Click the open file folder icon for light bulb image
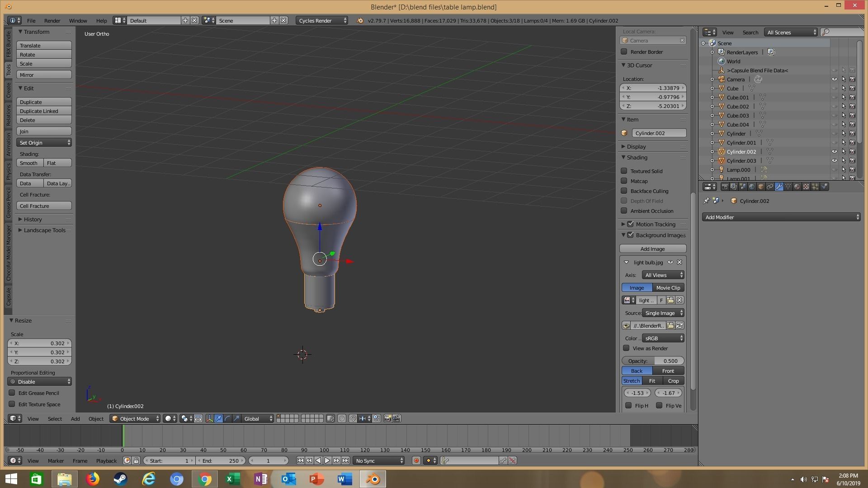Screen dimensions: 868x488 click(670, 300)
